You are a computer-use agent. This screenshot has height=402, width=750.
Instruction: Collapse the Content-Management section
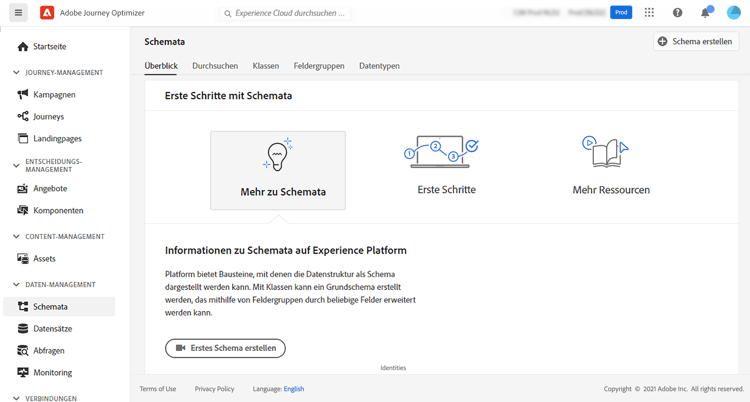tap(16, 237)
